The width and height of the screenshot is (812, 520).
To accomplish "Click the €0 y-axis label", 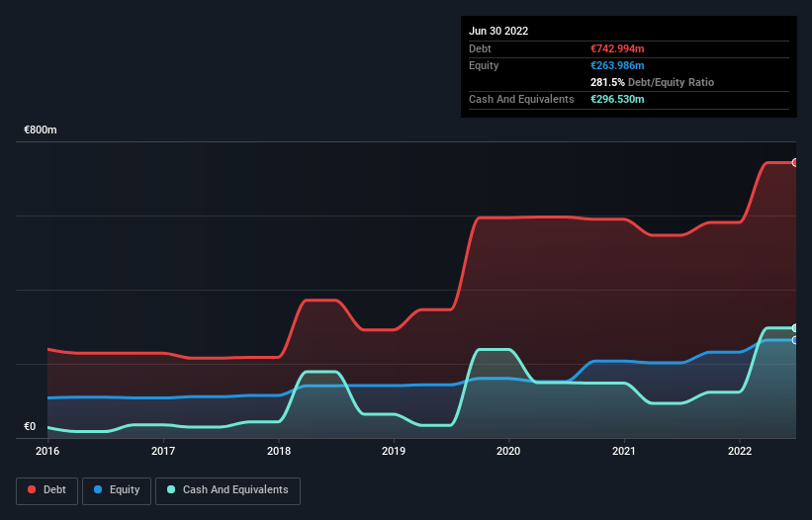I will [x=30, y=426].
